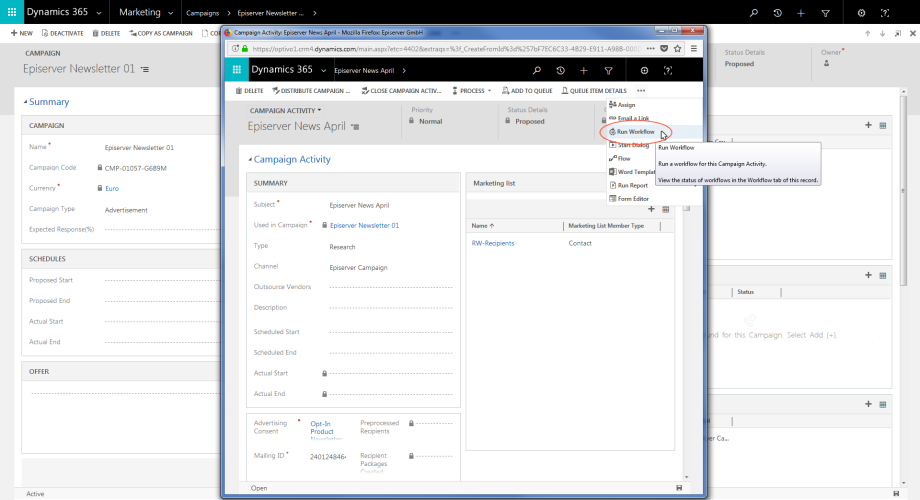Screen dimensions: 920x500
Task: Open Episerver News April title menu icon
Action: point(355,127)
